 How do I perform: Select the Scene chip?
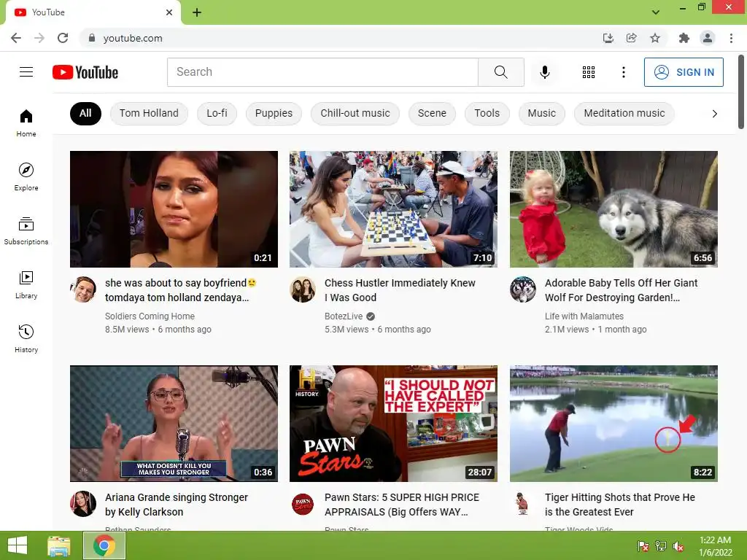(432, 113)
